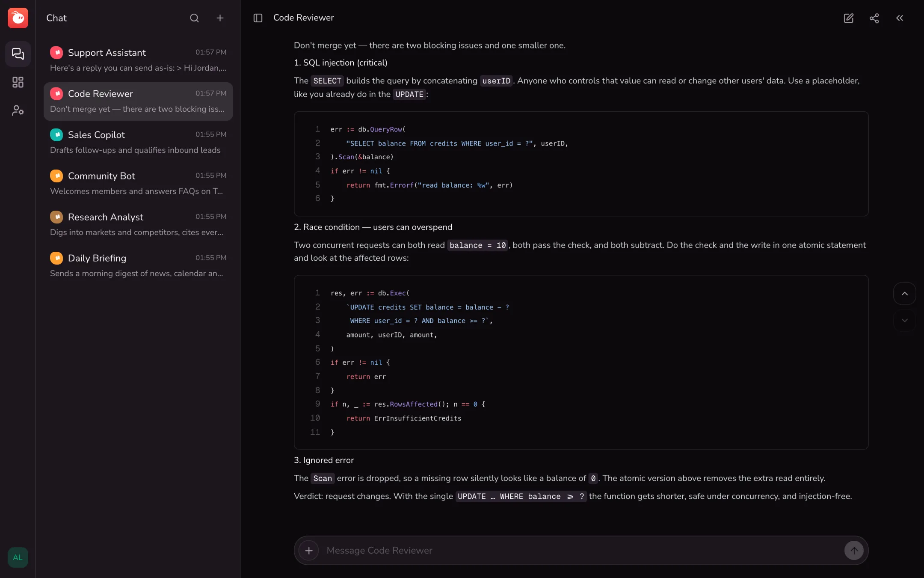The width and height of the screenshot is (924, 578).
Task: Click the red app logo icon
Action: point(18,18)
